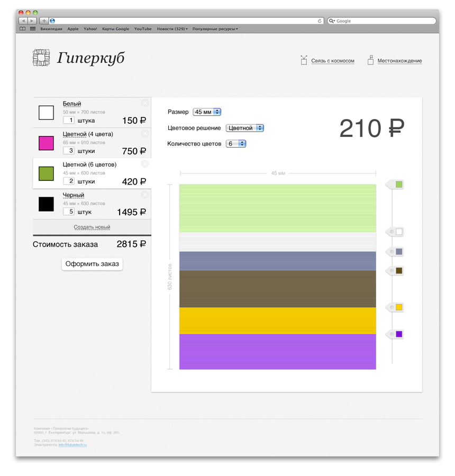
Task: Click the quantity field showing 2 штуки
Action: tap(69, 181)
